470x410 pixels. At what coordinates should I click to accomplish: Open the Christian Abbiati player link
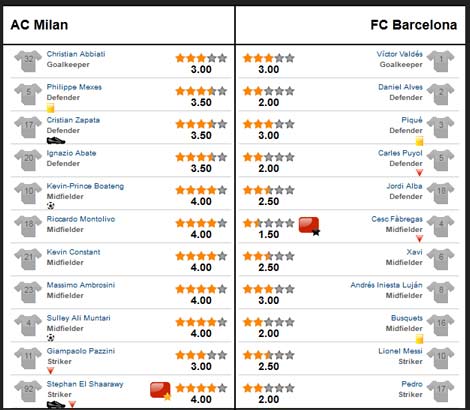[x=76, y=54]
